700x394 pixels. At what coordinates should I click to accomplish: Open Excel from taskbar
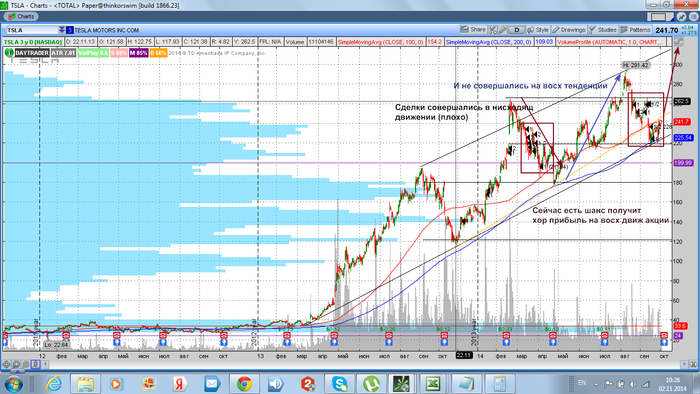point(433,384)
